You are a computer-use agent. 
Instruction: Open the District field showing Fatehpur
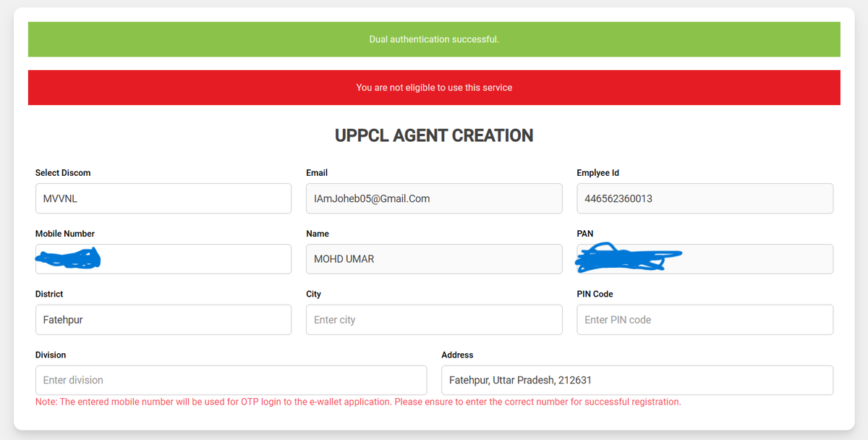pos(163,319)
